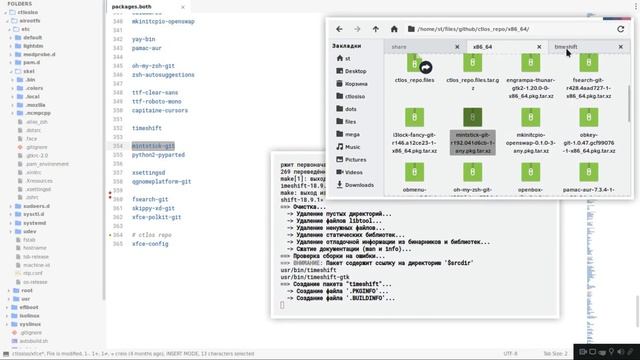
Task: Click the 'capitaine-cursors' line in editor
Action: click(160, 110)
